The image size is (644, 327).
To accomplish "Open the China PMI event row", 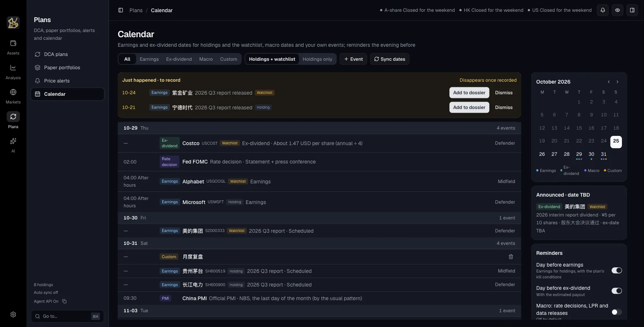I will (x=319, y=298).
